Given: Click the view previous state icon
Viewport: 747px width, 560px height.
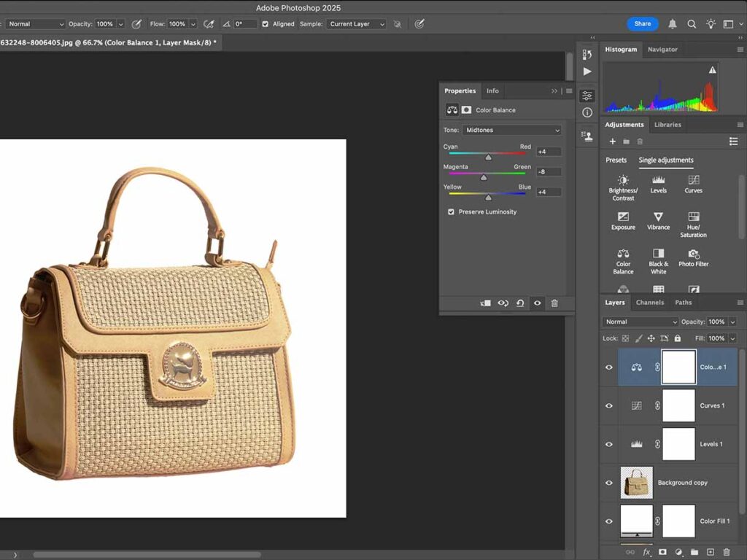Looking at the screenshot, I should pyautogui.click(x=503, y=303).
